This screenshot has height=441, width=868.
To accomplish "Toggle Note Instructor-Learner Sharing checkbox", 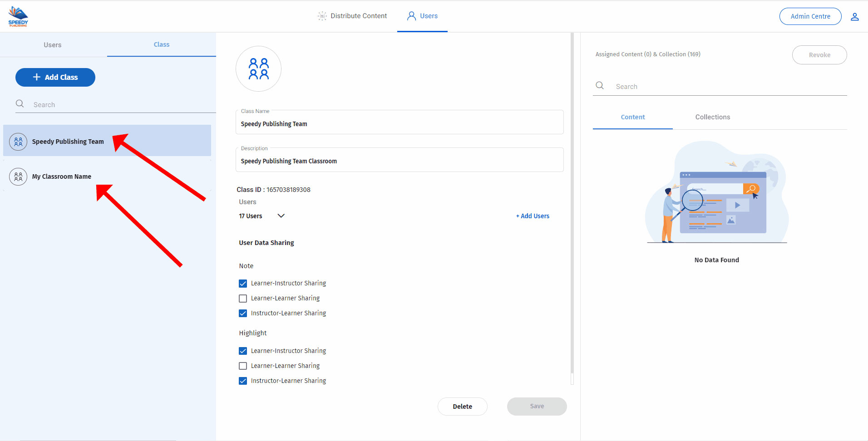I will [243, 314].
